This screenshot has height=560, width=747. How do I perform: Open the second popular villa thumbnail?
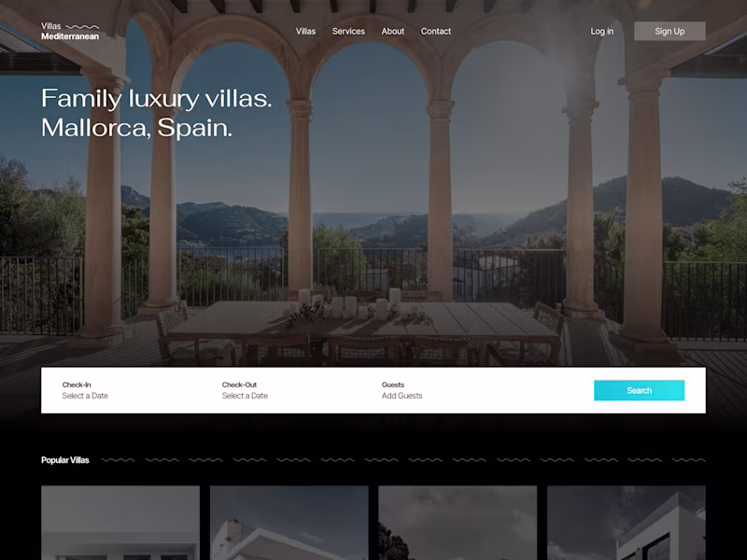coord(289,523)
